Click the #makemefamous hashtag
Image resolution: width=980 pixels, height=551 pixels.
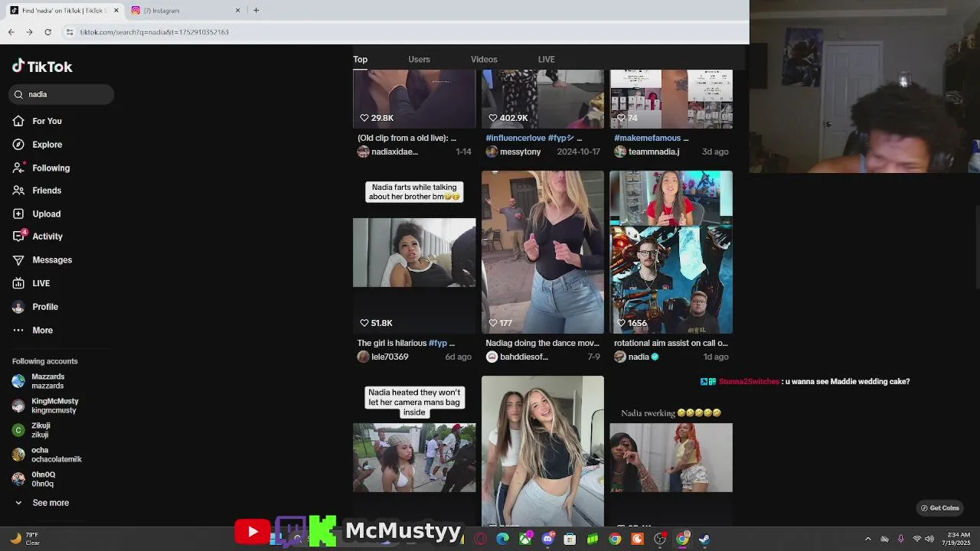(x=647, y=138)
